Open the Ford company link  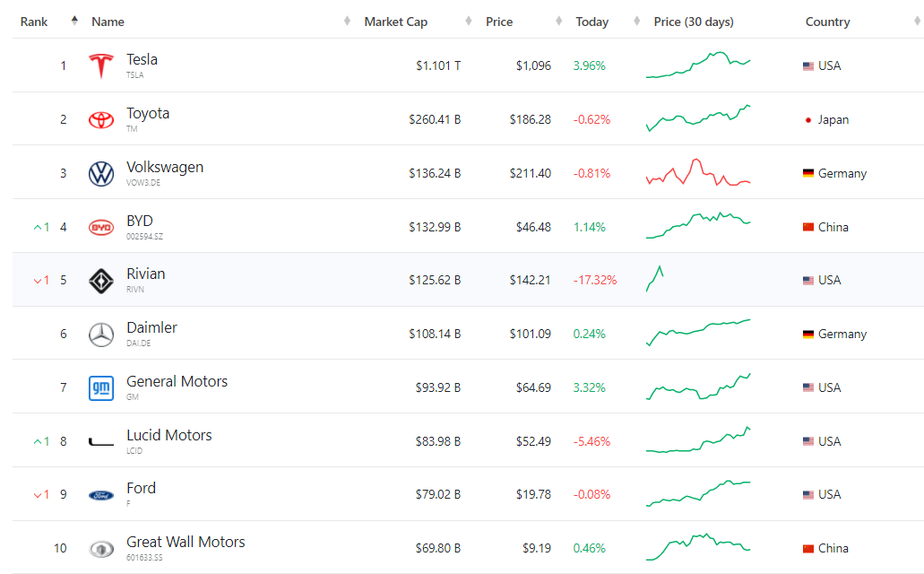coord(141,488)
